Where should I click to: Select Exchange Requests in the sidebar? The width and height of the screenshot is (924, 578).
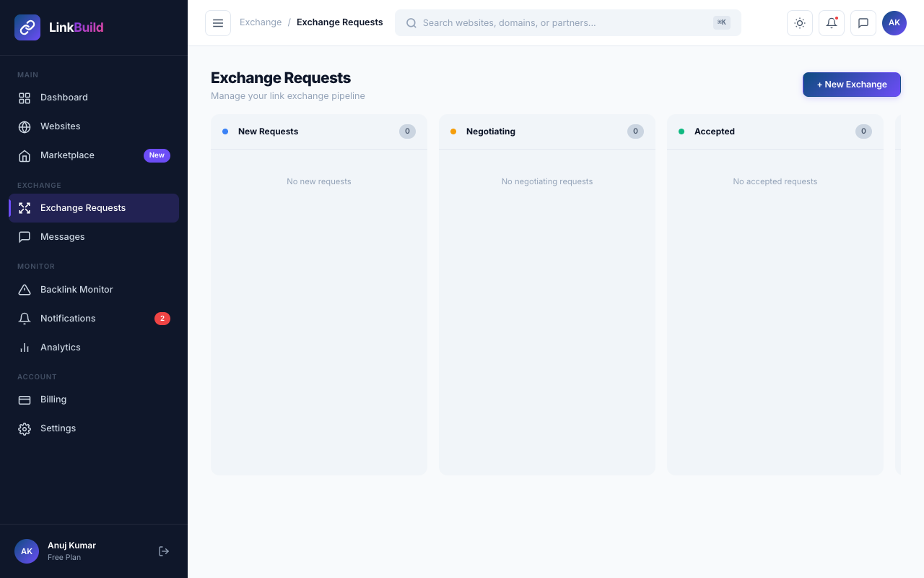[x=94, y=208]
